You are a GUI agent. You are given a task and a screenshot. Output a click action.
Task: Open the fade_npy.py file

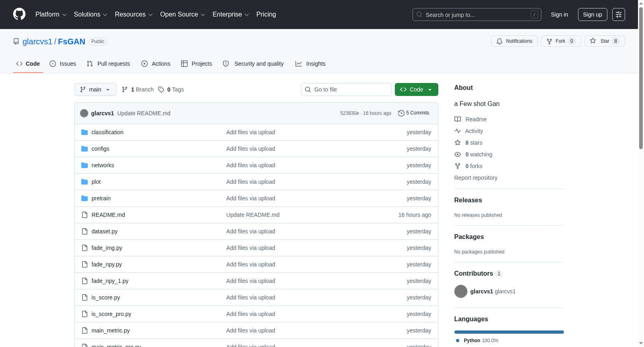click(x=107, y=264)
